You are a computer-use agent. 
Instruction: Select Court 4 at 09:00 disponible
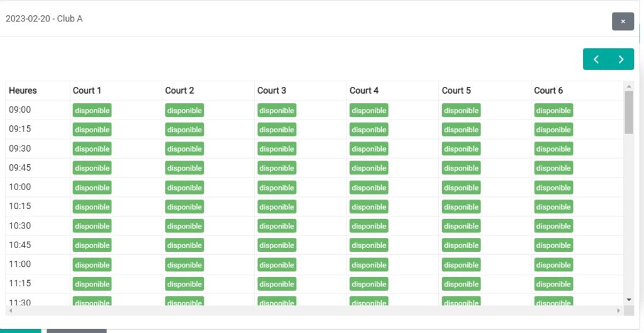[369, 110]
